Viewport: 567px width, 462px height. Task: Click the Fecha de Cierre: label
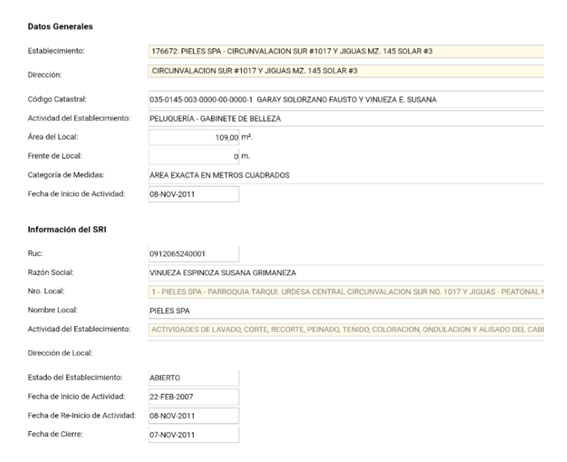(55, 434)
